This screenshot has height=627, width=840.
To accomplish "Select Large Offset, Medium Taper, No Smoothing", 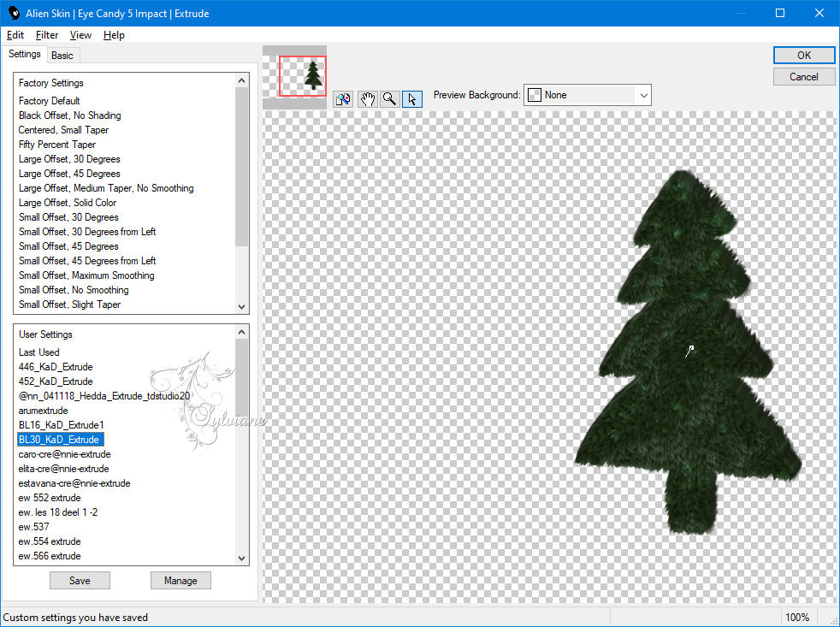I will tap(106, 188).
